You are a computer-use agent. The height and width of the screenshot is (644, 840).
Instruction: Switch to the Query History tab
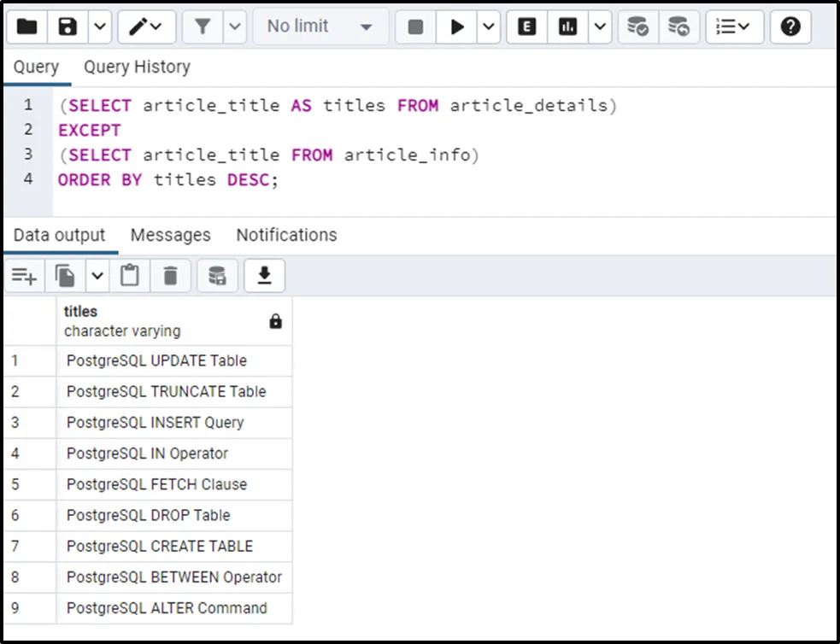click(x=137, y=67)
